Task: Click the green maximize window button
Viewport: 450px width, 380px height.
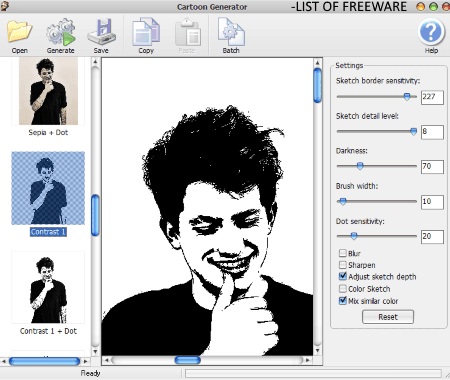Action: tap(434, 7)
